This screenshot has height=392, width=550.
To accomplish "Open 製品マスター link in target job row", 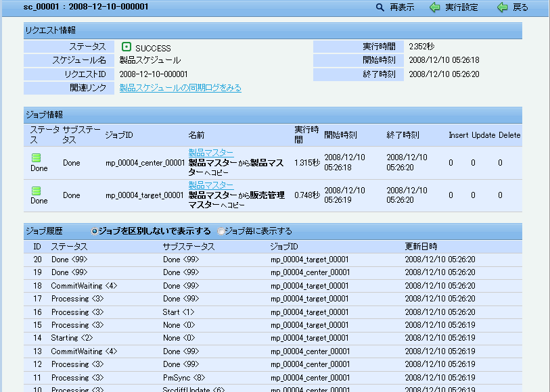I will [x=211, y=185].
